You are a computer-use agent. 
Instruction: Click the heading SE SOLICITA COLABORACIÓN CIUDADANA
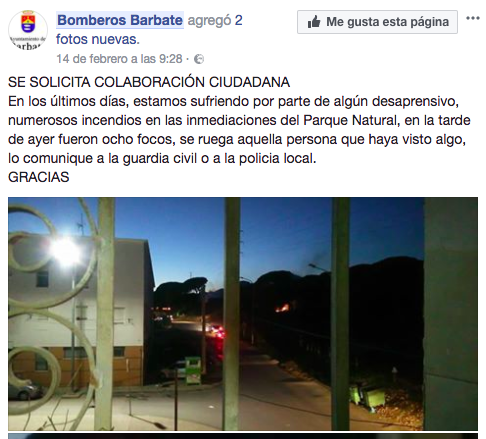click(x=149, y=82)
